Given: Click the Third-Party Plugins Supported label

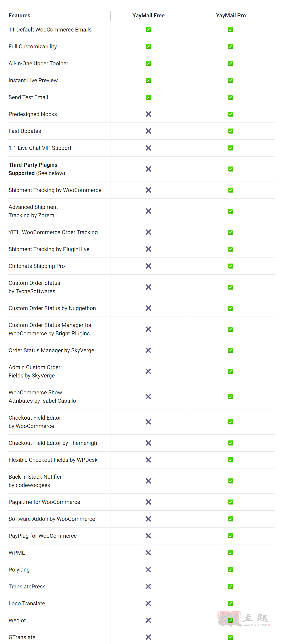Looking at the screenshot, I should point(33,169).
